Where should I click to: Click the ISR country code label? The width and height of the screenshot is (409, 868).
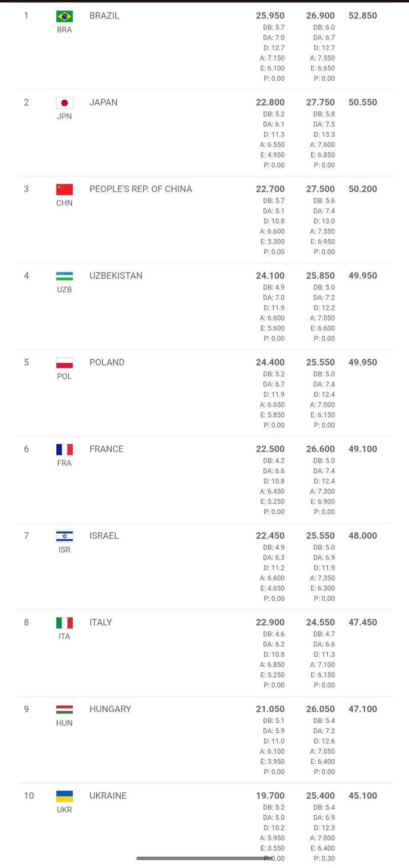pyautogui.click(x=64, y=550)
